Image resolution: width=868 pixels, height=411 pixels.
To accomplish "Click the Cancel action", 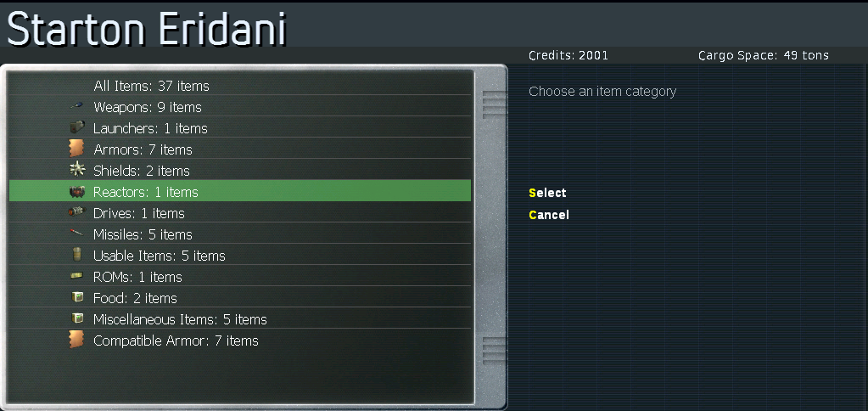I will [x=549, y=214].
